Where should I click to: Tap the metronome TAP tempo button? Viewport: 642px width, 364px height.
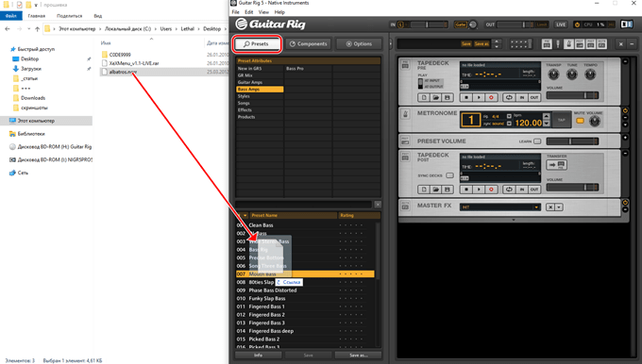(x=562, y=120)
